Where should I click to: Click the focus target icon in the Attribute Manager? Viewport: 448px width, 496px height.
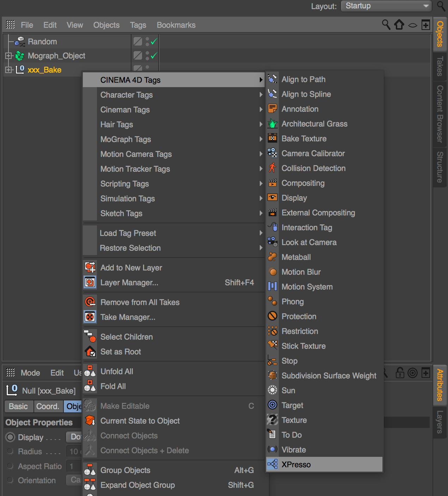pyautogui.click(x=412, y=373)
